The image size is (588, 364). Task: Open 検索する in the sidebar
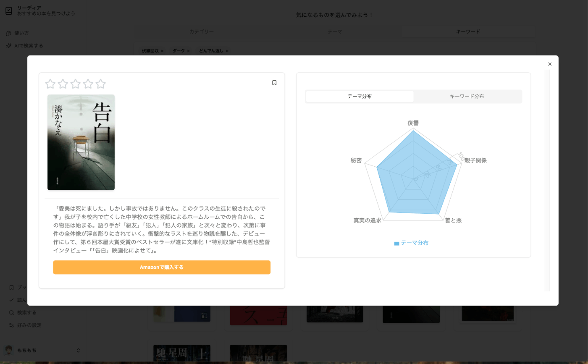[23, 313]
